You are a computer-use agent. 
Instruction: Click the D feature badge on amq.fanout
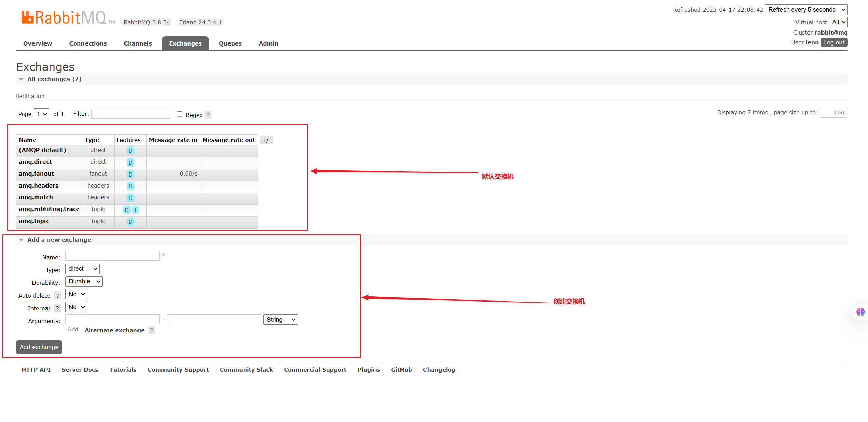130,175
